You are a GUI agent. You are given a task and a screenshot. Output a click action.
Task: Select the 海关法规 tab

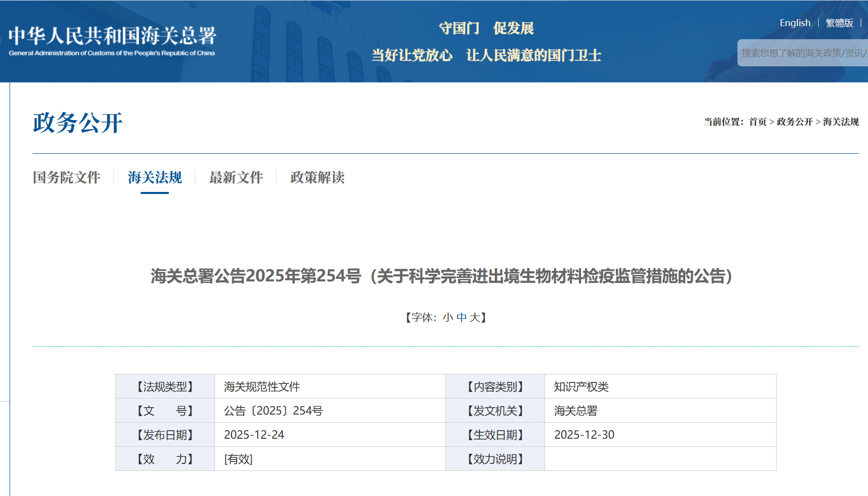(x=155, y=177)
